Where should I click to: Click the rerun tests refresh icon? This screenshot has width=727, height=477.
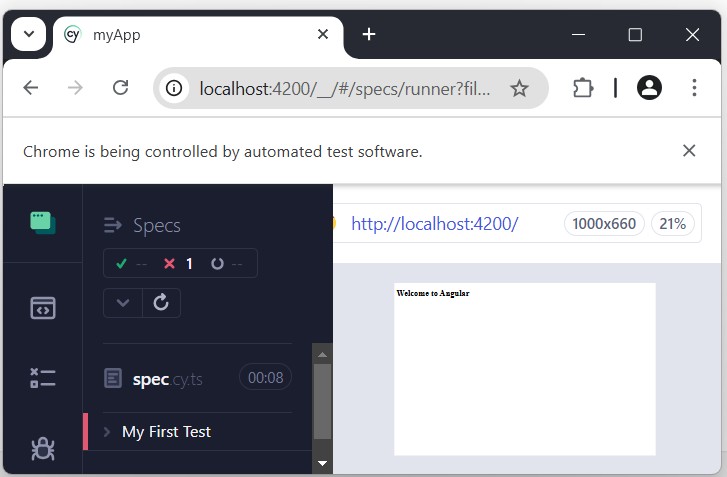pyautogui.click(x=161, y=302)
